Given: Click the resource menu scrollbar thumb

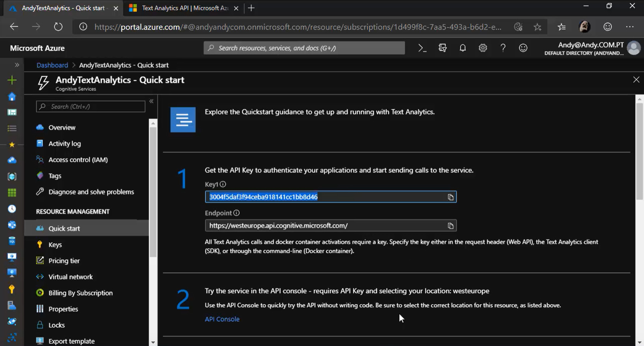Looking at the screenshot, I should coord(153,192).
